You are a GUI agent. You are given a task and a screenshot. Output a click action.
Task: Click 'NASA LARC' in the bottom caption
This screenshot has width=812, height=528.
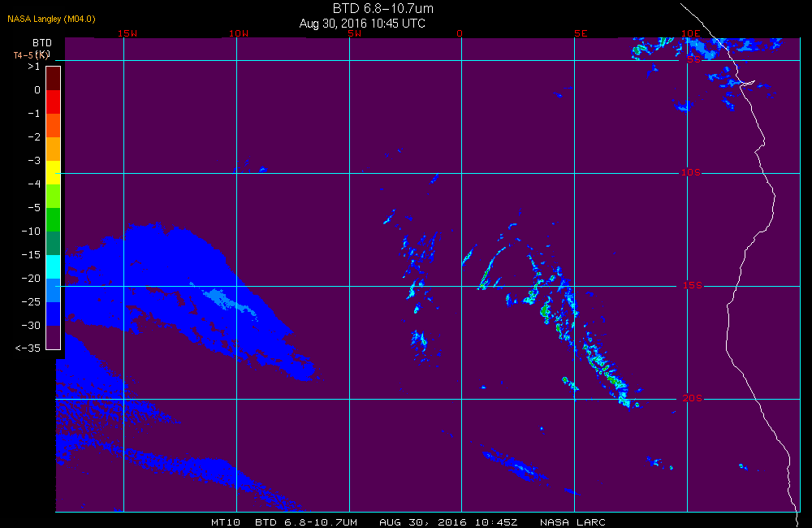572,522
